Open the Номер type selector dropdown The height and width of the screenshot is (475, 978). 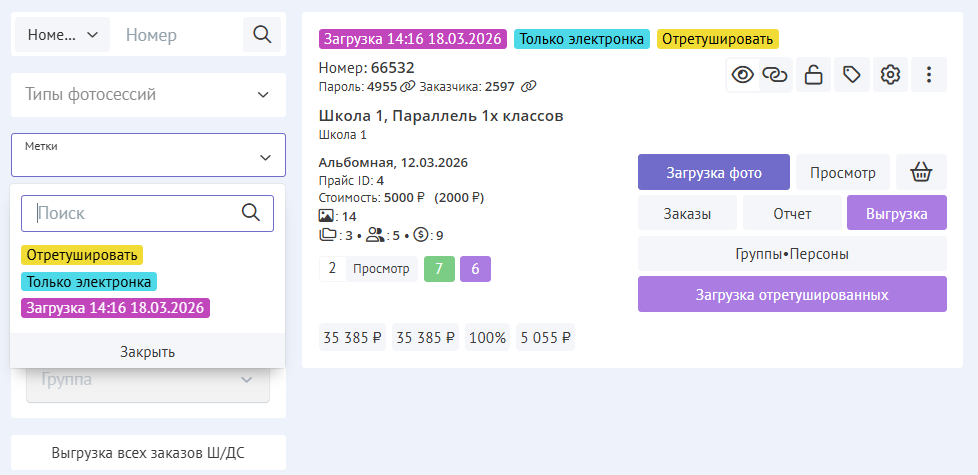(x=62, y=35)
